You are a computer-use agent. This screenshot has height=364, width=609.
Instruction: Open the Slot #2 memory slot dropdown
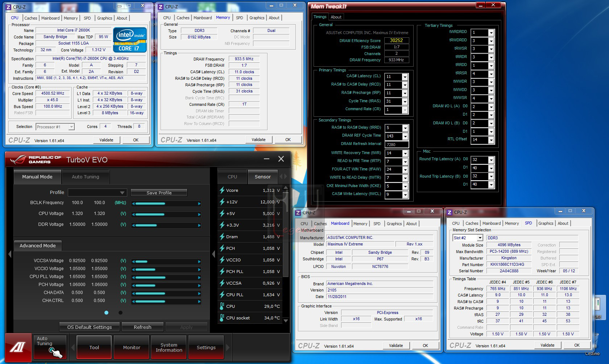(x=468, y=238)
